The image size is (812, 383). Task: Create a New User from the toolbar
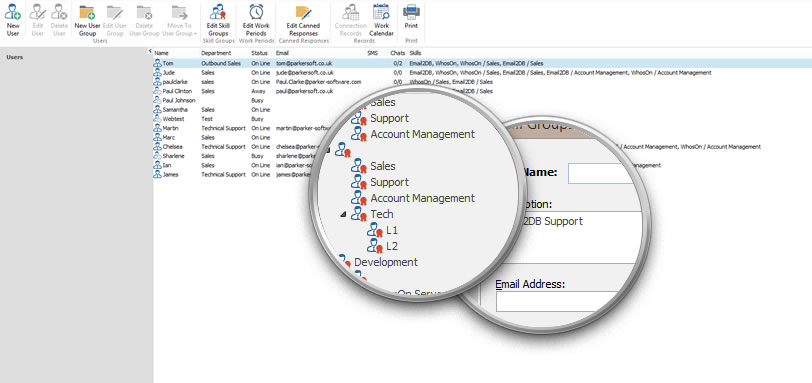click(13, 20)
